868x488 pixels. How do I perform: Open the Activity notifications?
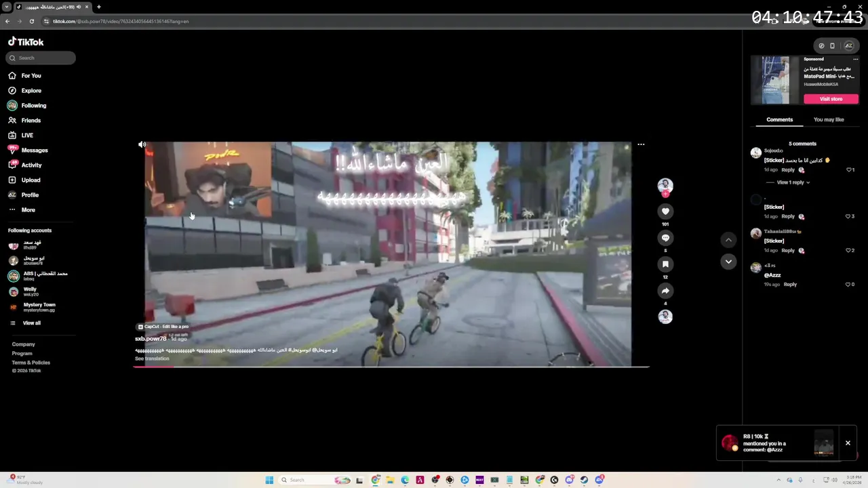click(x=25, y=165)
